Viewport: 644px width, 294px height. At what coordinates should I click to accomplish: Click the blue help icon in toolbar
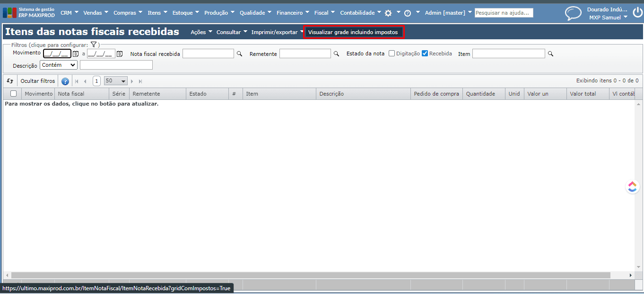pyautogui.click(x=65, y=81)
